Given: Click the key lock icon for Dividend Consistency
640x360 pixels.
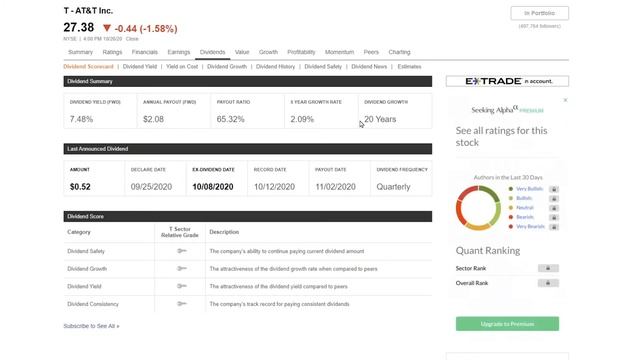Looking at the screenshot, I should pyautogui.click(x=182, y=303).
